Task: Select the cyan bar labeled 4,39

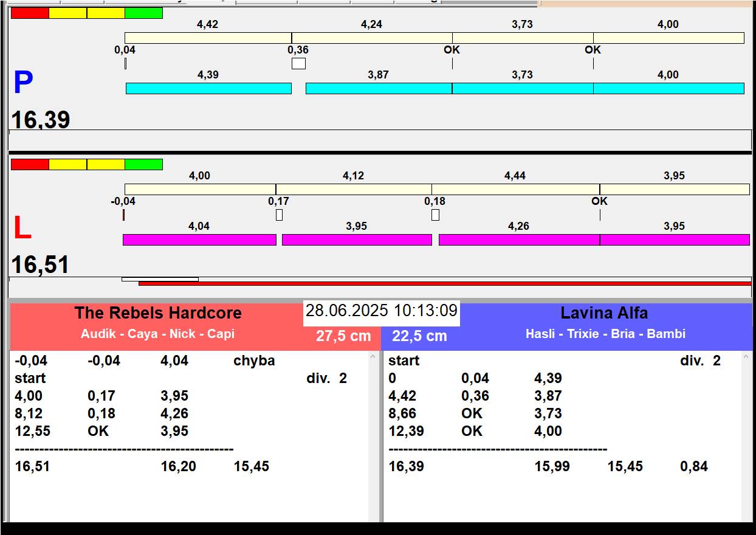Action: pos(208,89)
